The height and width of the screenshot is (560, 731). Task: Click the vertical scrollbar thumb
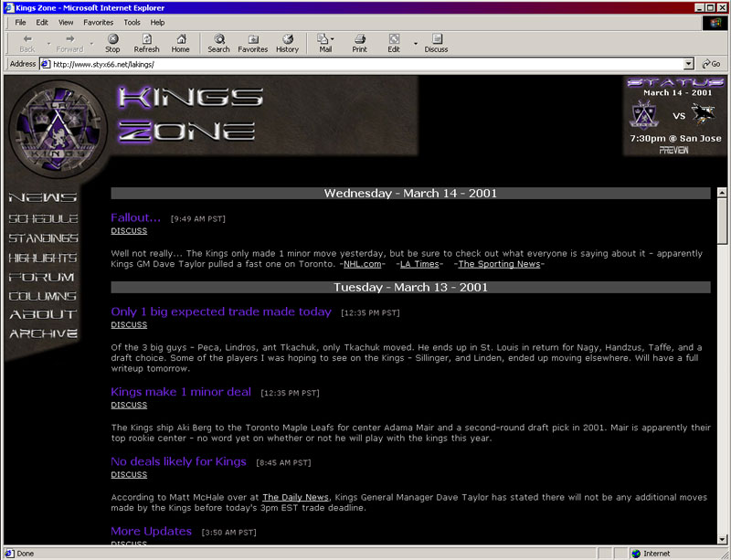[722, 220]
